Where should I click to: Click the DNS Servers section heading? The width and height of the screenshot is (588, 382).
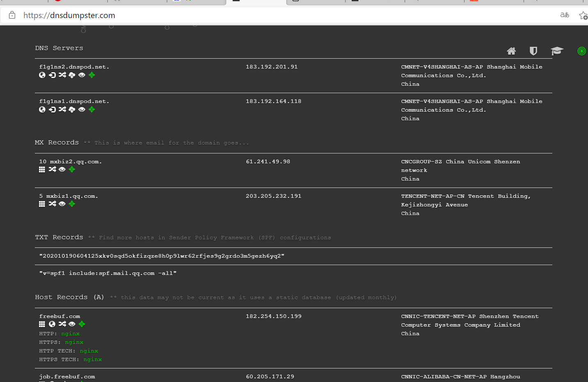(59, 48)
